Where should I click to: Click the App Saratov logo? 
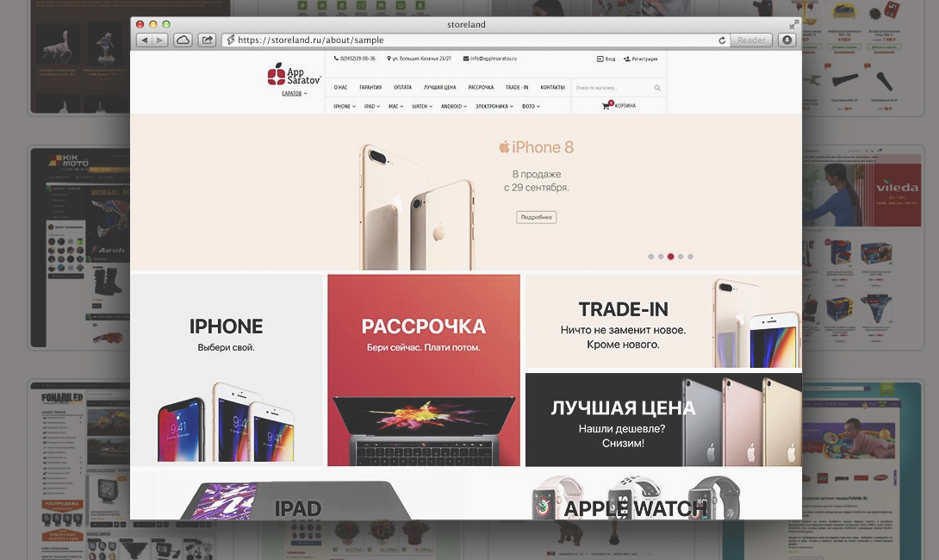[294, 74]
